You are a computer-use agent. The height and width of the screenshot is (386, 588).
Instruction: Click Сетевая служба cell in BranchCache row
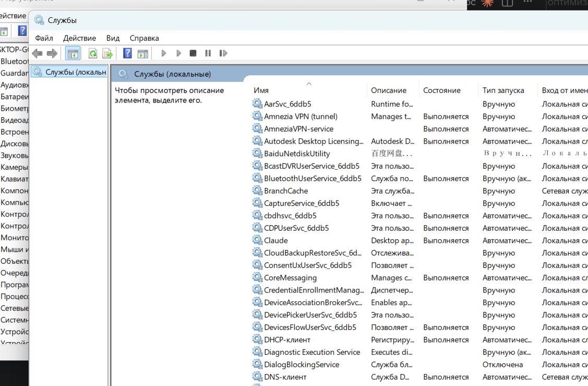(x=565, y=191)
